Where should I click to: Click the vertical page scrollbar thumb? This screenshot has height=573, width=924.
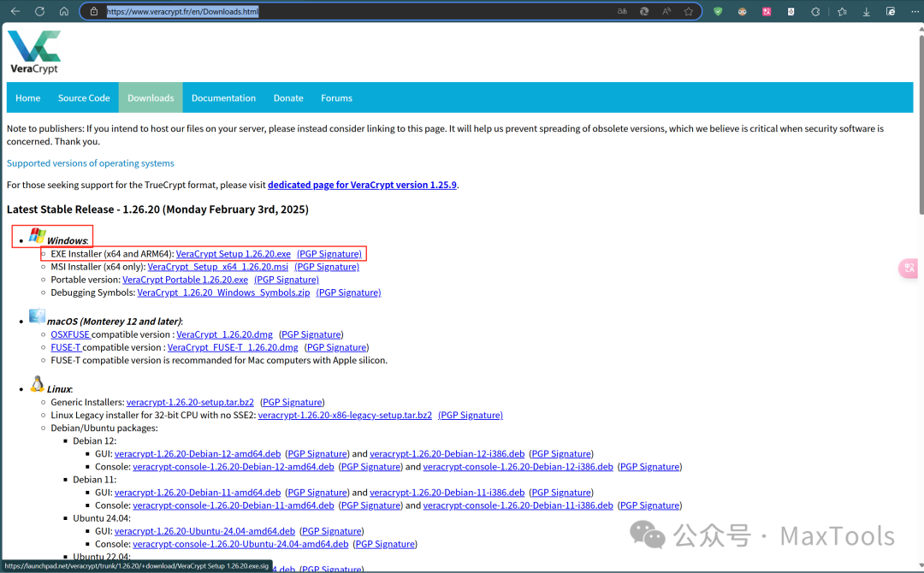921,124
